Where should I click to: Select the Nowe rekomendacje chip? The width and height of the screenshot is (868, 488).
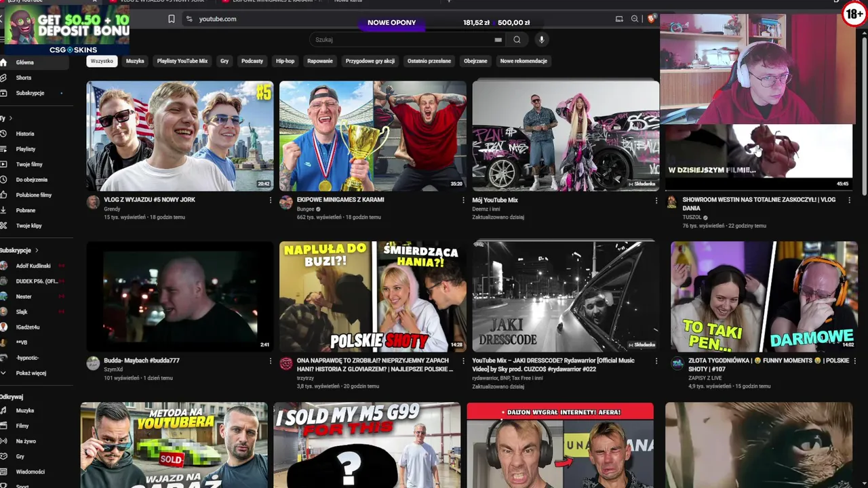tap(524, 61)
